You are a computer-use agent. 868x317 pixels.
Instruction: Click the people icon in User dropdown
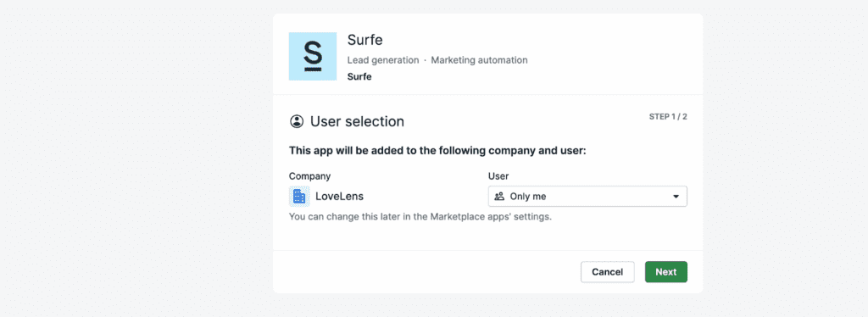[x=499, y=197]
